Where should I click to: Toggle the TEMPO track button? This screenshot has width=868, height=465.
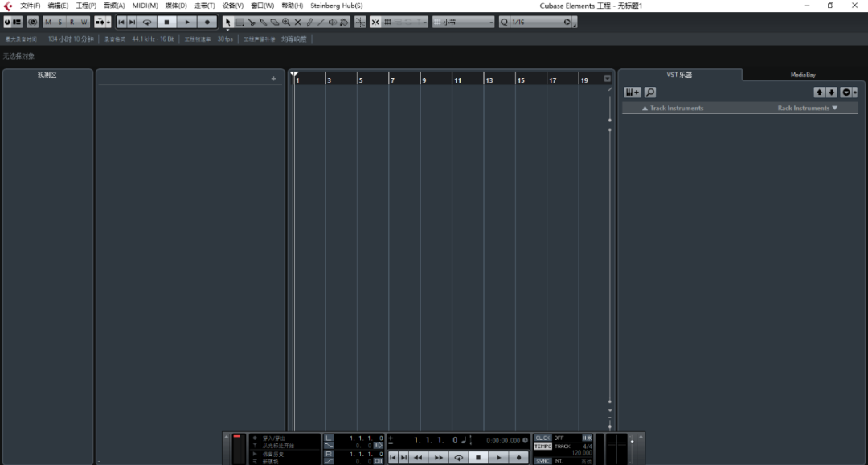pos(542,446)
